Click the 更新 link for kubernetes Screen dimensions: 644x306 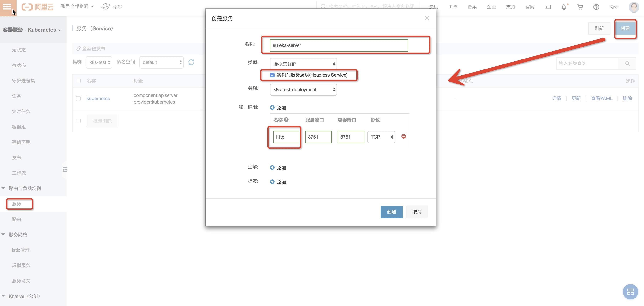tap(576, 98)
